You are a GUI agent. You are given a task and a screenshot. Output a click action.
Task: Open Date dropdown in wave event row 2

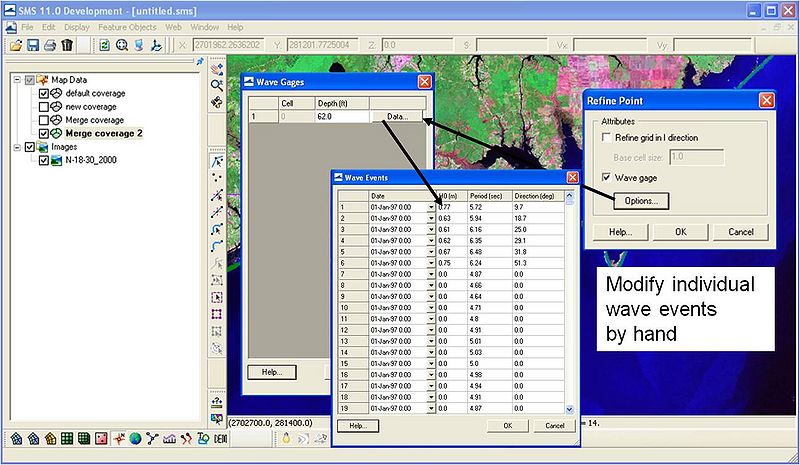point(431,218)
